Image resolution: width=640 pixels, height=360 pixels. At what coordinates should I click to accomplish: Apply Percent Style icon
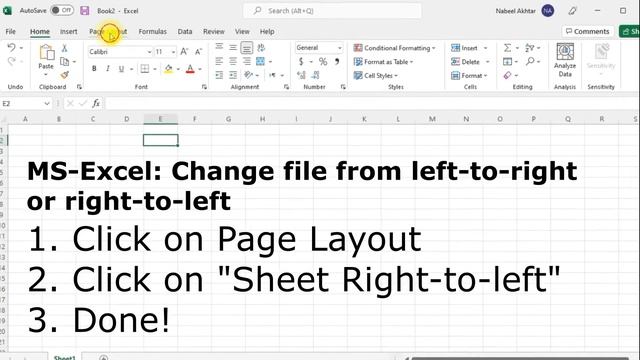(323, 61)
